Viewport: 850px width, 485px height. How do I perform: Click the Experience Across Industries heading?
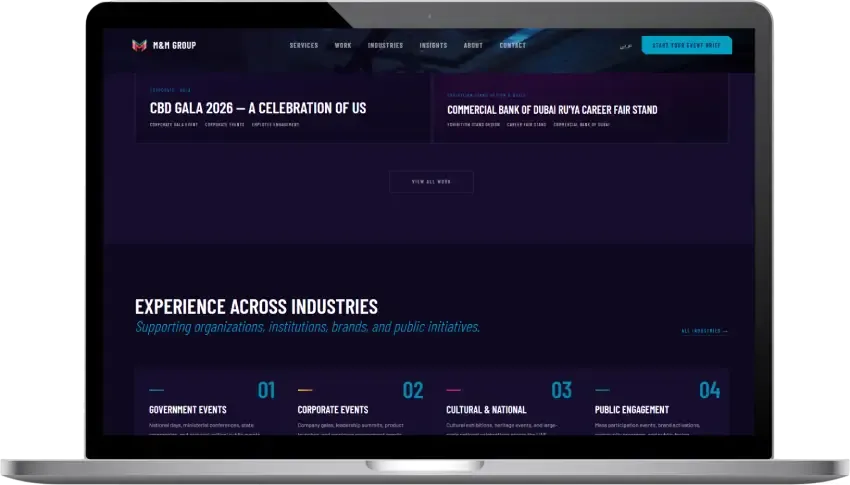[256, 307]
